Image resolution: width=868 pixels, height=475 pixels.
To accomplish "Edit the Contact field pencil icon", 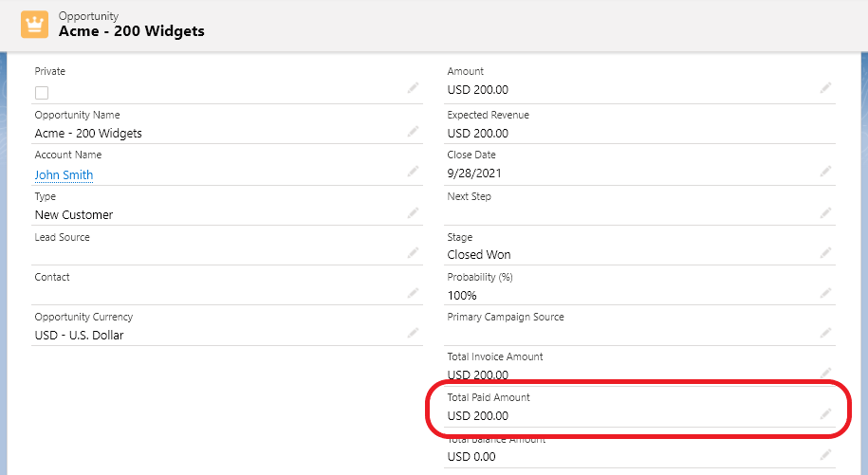I will click(413, 292).
